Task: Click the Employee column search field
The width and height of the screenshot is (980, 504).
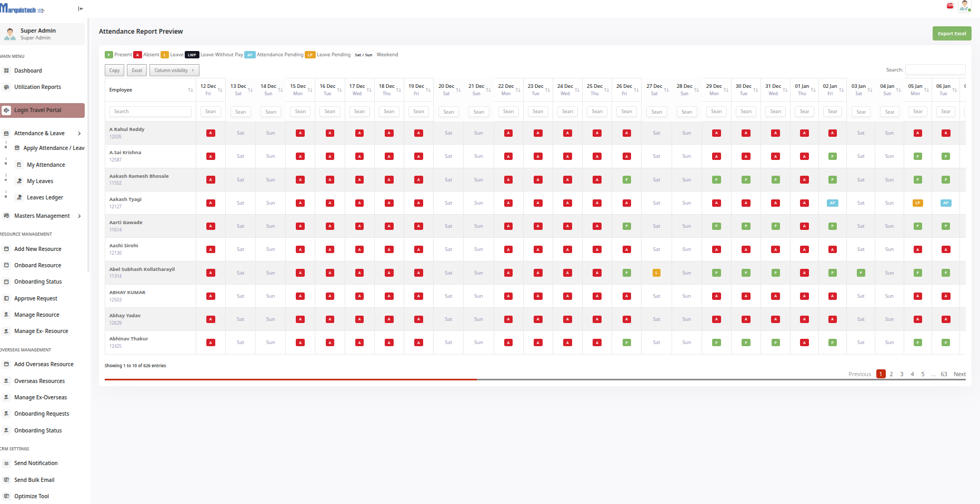Action: tap(150, 112)
